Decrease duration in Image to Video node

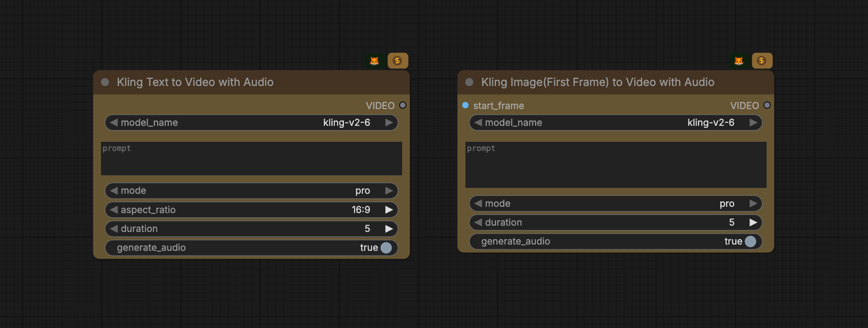coord(478,222)
